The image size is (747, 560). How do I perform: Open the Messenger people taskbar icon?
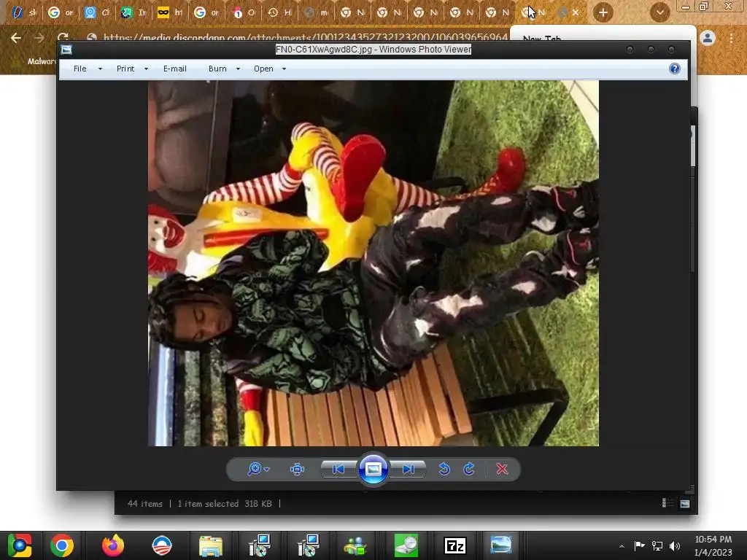(x=355, y=546)
